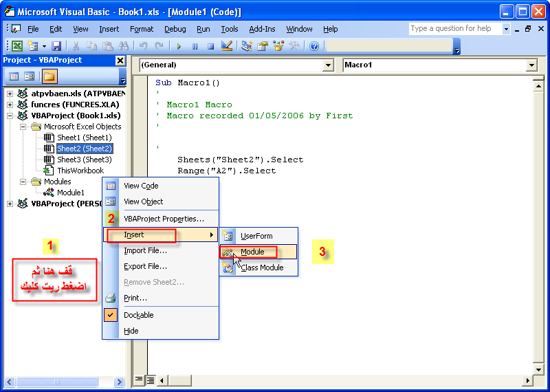Click the Type a question for help box
Screen dimensions: 550x392
(x=455, y=29)
